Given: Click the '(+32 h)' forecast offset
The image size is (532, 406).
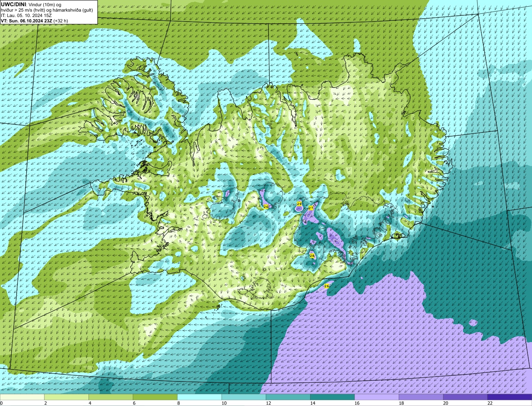Looking at the screenshot, I should (61, 20).
